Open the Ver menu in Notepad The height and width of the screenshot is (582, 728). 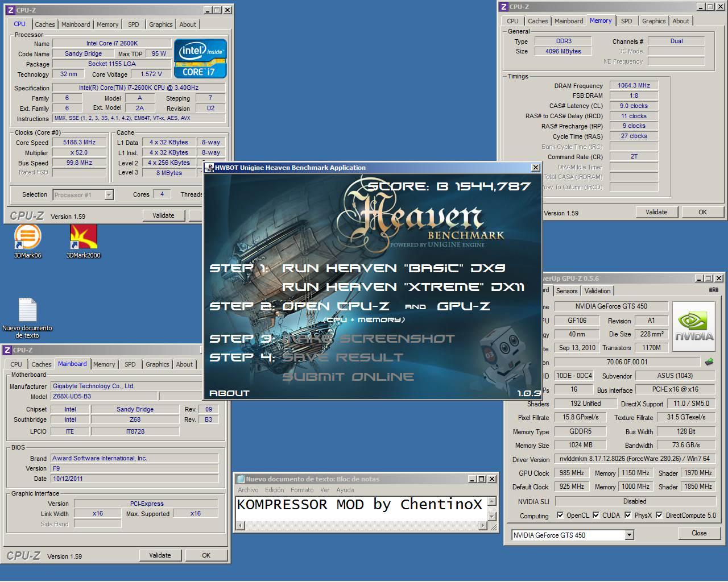[x=325, y=490]
